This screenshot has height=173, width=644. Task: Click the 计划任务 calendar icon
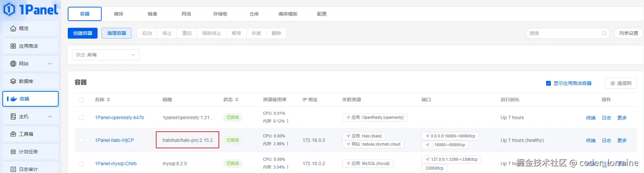[x=13, y=152]
